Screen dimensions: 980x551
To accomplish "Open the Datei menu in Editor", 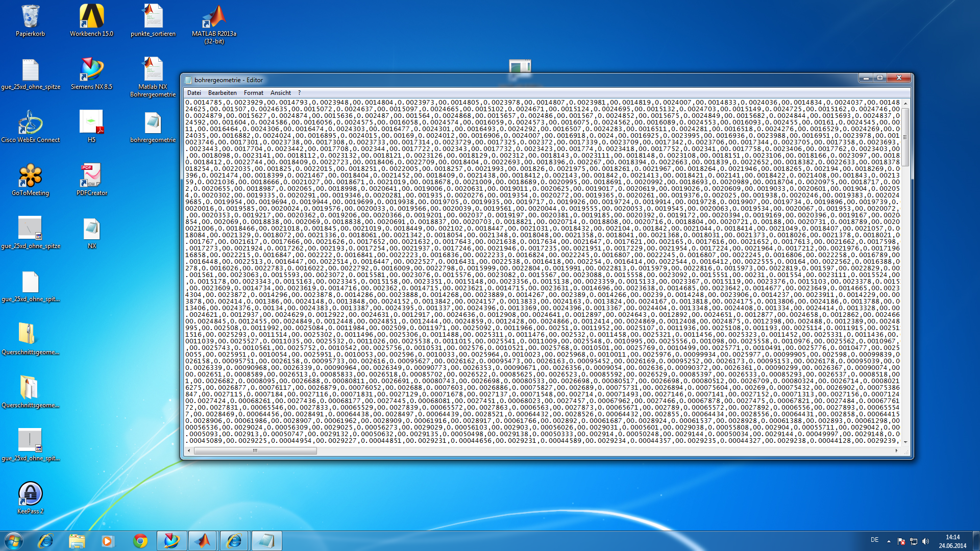I will point(194,93).
